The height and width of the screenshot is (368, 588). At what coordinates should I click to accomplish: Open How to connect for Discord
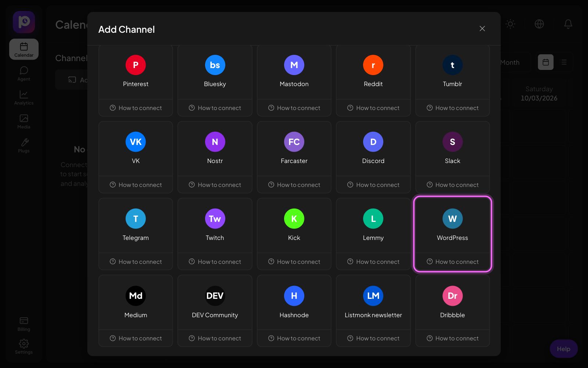coord(373,185)
